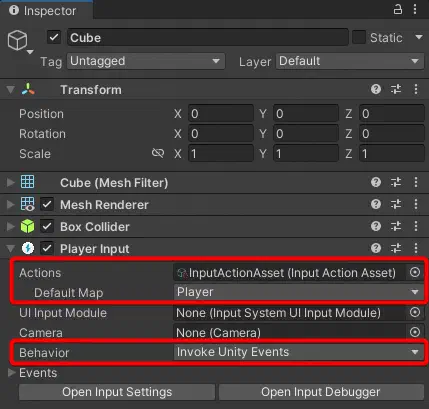Viewport: 429px width, 409px height.
Task: Click the Cube GameObject icon selector
Action: coord(20,42)
